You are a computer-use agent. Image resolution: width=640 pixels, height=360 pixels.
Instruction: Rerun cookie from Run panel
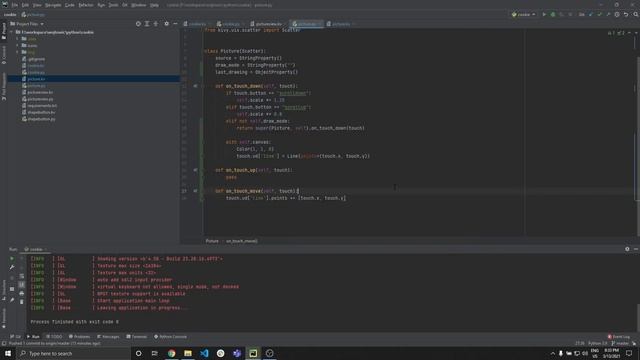12,258
